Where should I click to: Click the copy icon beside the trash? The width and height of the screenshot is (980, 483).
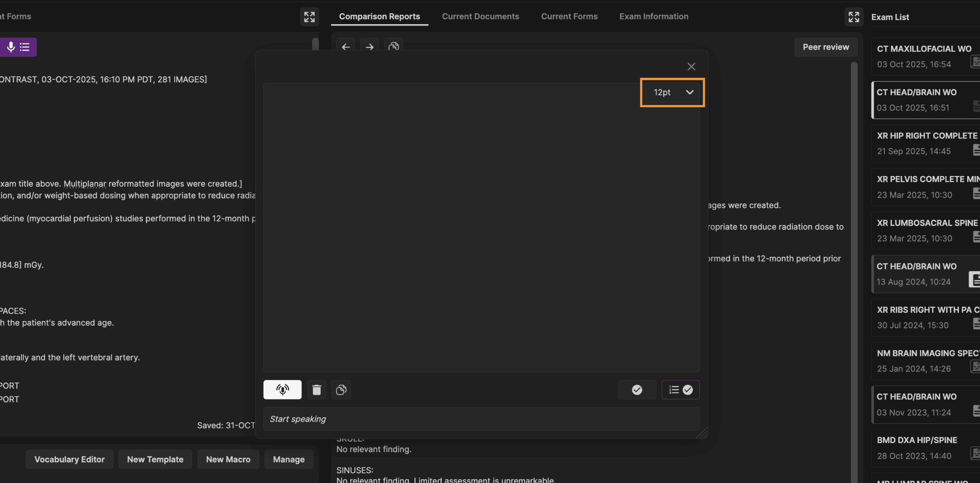(x=341, y=390)
